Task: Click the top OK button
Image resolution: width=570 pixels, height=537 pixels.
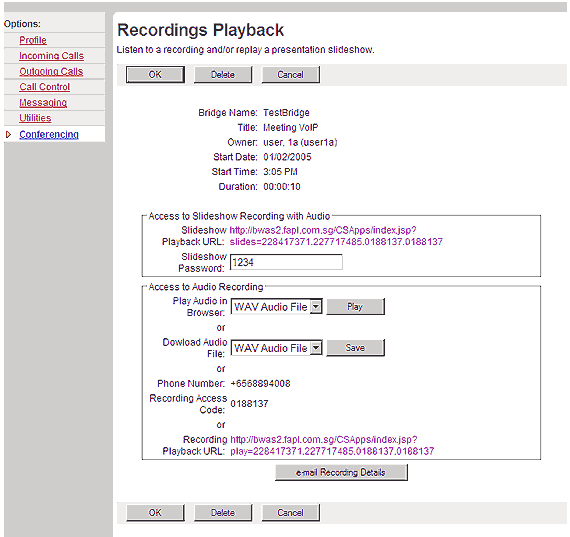Action: coord(155,75)
